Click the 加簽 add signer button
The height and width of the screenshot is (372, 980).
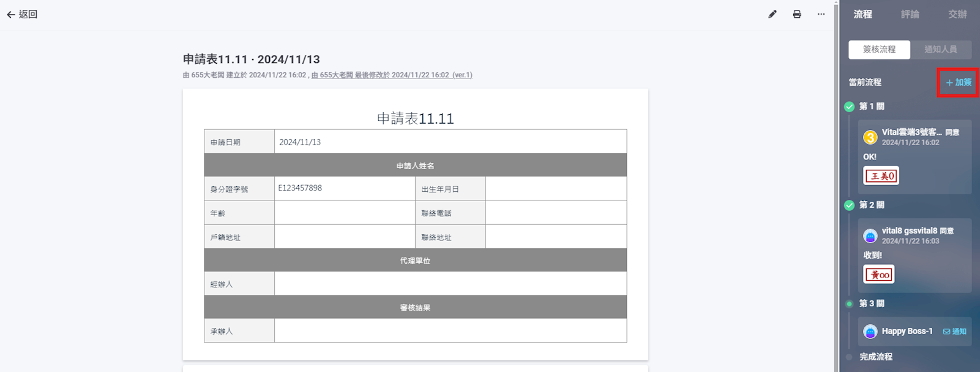[x=959, y=82]
